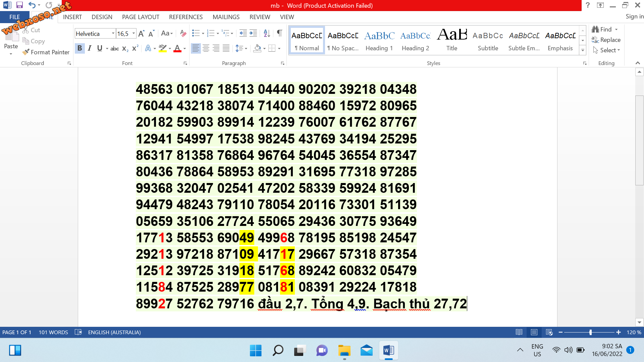Screen dimensions: 644x362
Task: Click the Underline formatting icon
Action: point(99,48)
